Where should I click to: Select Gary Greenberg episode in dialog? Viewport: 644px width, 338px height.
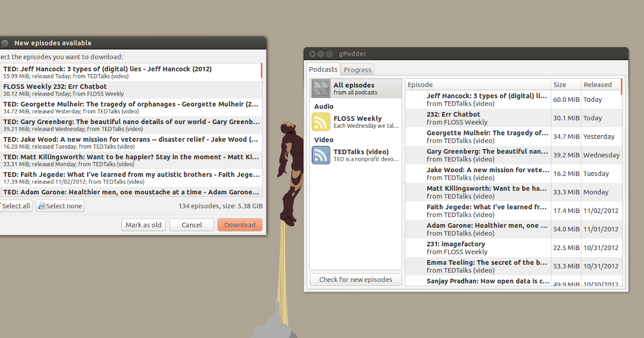130,125
